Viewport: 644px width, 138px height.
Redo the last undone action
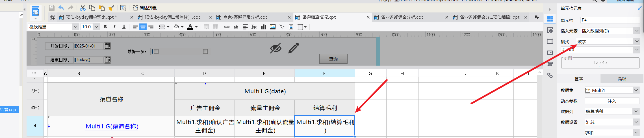point(71,8)
